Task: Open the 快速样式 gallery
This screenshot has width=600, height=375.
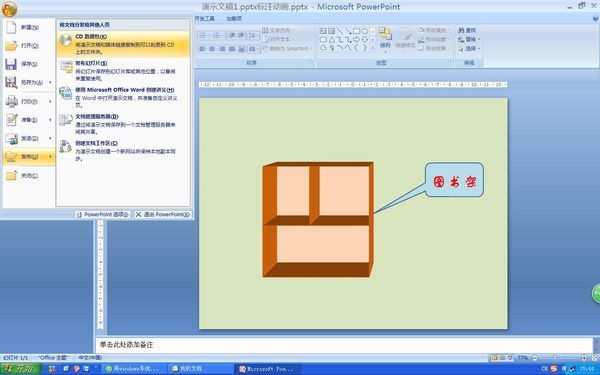Action: click(405, 40)
